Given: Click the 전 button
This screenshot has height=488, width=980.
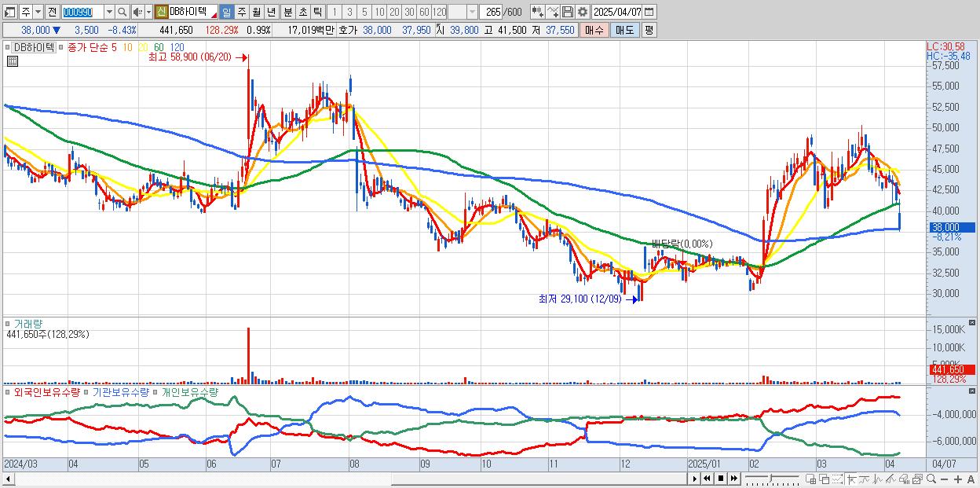Looking at the screenshot, I should click(x=52, y=12).
